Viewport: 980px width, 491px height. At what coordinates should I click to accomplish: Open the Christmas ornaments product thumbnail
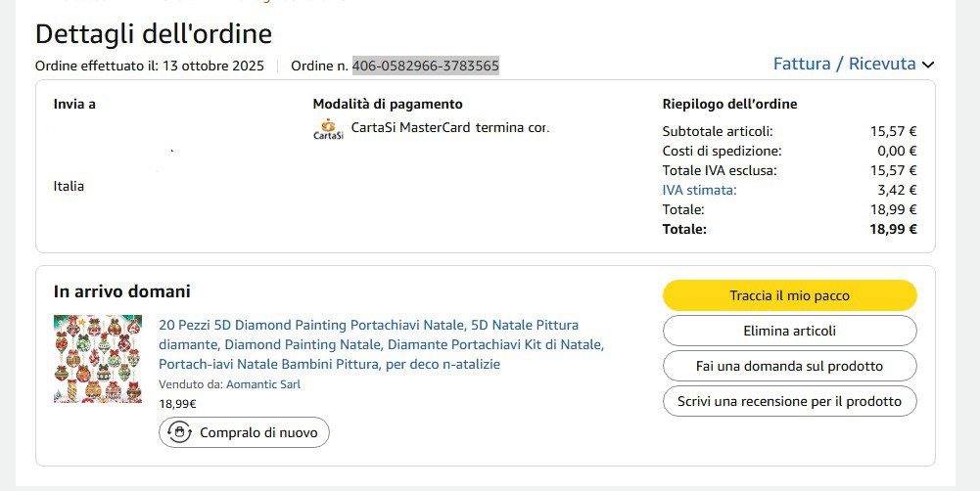tap(98, 359)
